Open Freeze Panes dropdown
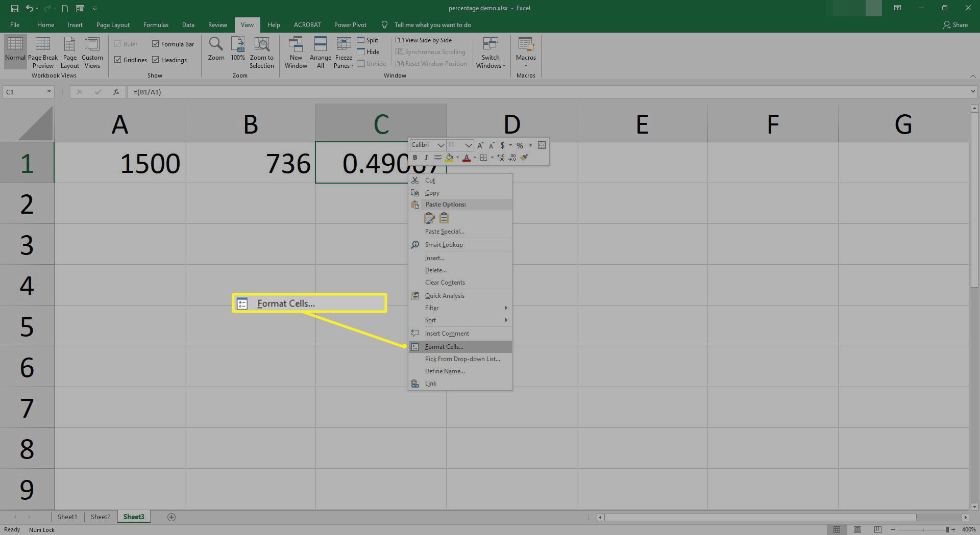Screen dimensions: 980x535 tap(344, 53)
